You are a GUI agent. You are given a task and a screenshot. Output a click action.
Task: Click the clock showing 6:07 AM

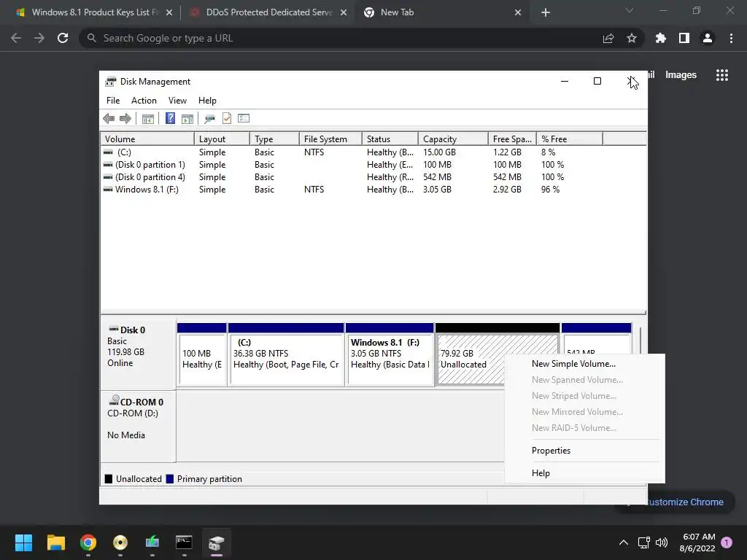pos(697,542)
